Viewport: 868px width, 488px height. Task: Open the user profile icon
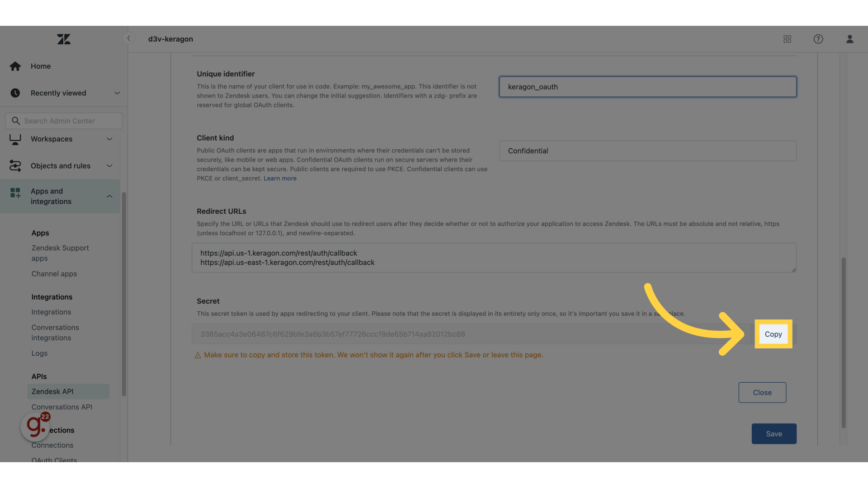tap(850, 39)
